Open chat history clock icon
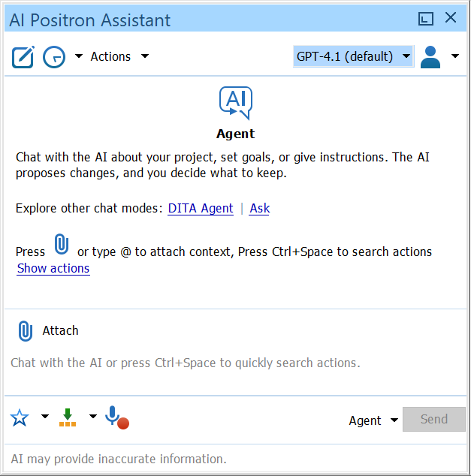This screenshot has width=471, height=476. pos(54,57)
